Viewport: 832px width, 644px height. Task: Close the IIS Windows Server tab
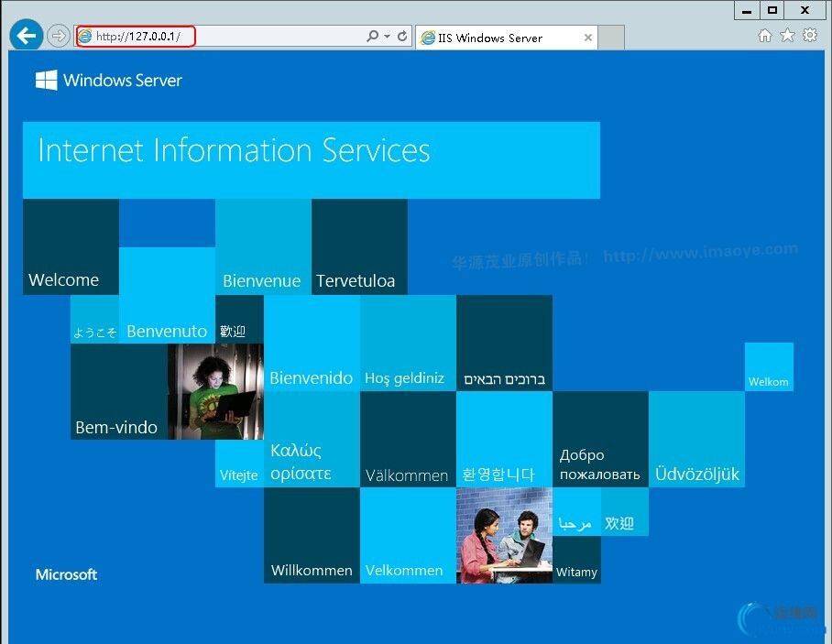[588, 38]
